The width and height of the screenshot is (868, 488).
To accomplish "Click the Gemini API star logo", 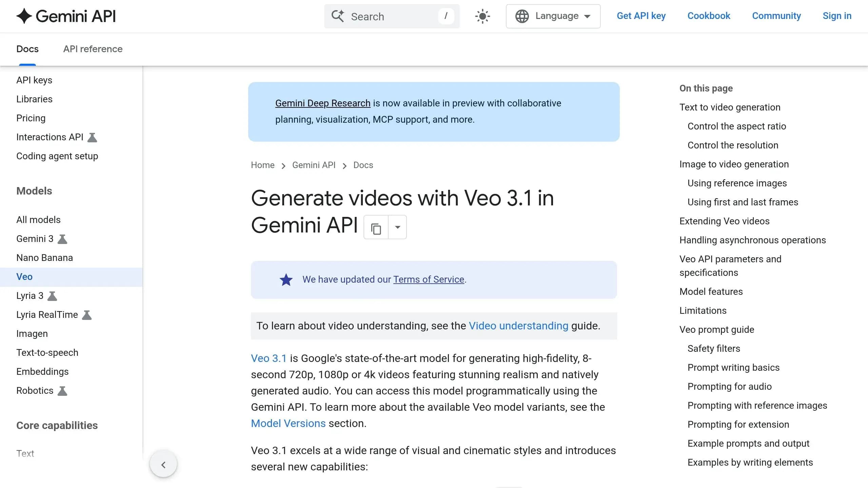I will (24, 16).
